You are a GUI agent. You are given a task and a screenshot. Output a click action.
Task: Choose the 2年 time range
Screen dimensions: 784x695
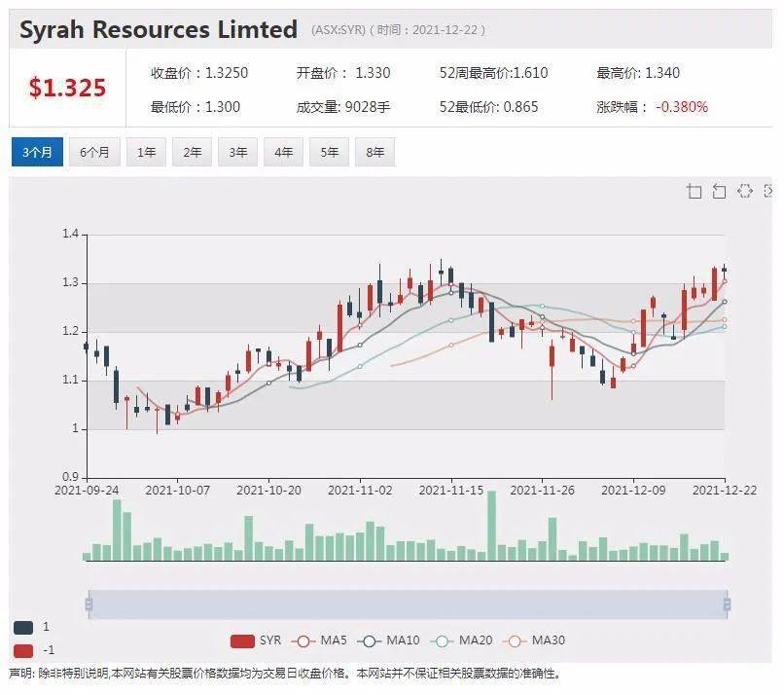pos(192,152)
